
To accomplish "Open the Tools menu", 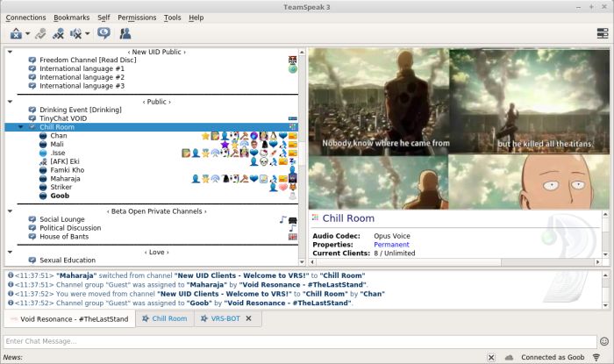I will click(x=172, y=18).
